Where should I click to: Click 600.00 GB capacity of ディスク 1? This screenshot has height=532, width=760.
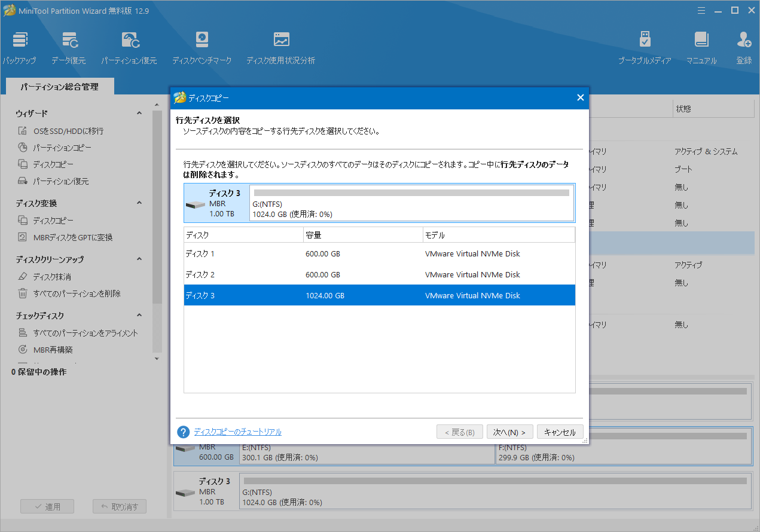coord(323,253)
